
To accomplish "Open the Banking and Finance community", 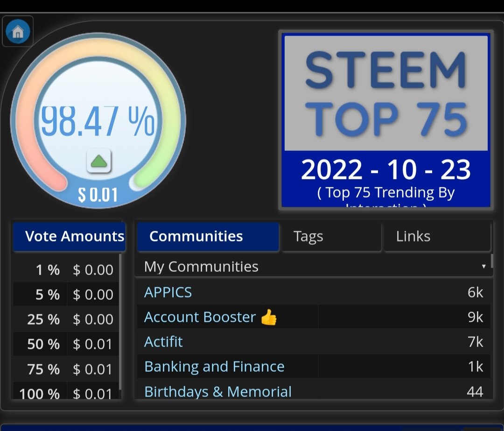I will (214, 367).
